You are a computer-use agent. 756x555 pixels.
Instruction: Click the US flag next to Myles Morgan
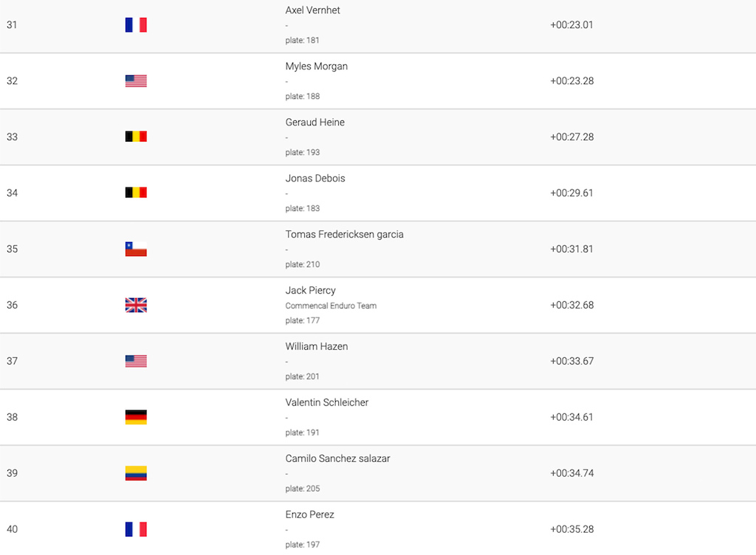tap(136, 81)
